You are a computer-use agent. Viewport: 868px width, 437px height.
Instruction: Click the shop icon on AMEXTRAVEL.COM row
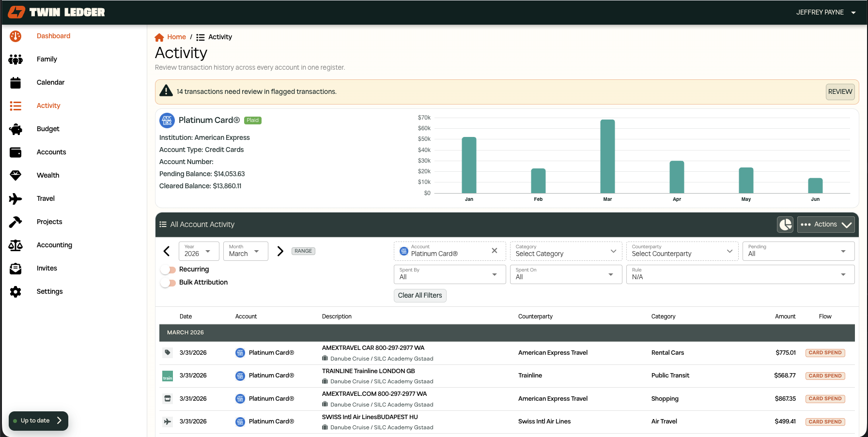[168, 398]
